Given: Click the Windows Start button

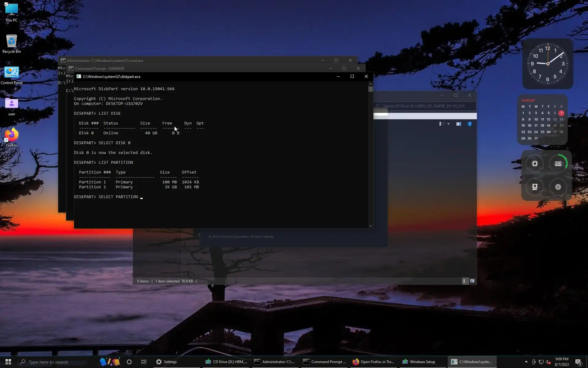Looking at the screenshot, I should [8, 362].
